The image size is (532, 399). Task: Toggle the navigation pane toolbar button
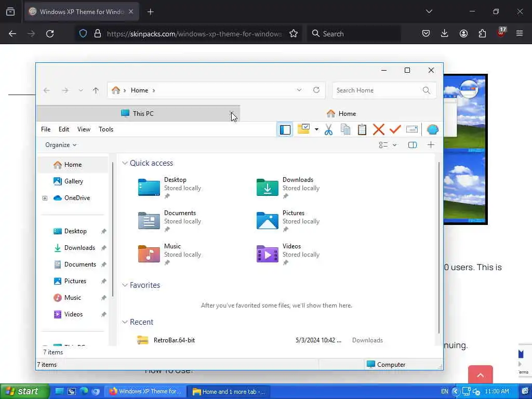[285, 129]
